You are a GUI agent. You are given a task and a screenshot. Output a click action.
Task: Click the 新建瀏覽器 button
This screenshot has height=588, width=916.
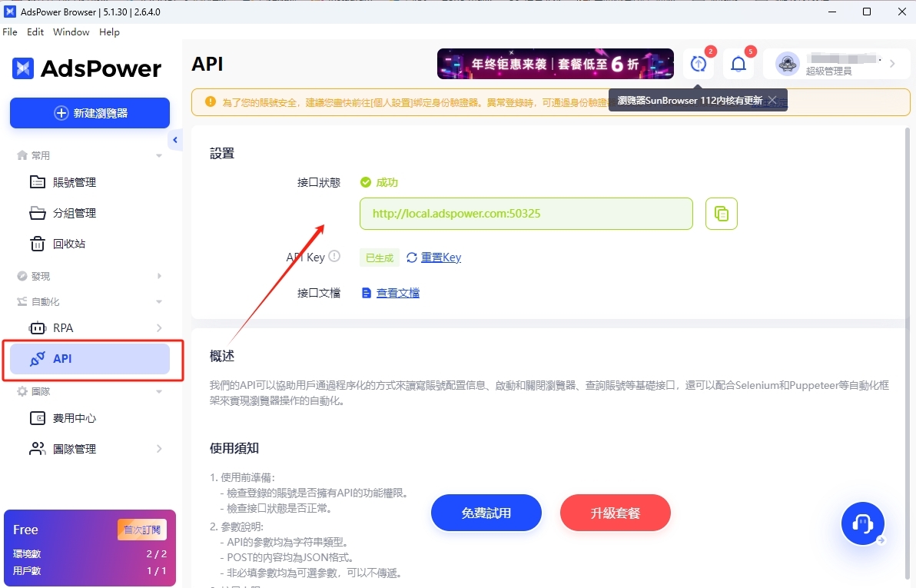[x=90, y=113]
